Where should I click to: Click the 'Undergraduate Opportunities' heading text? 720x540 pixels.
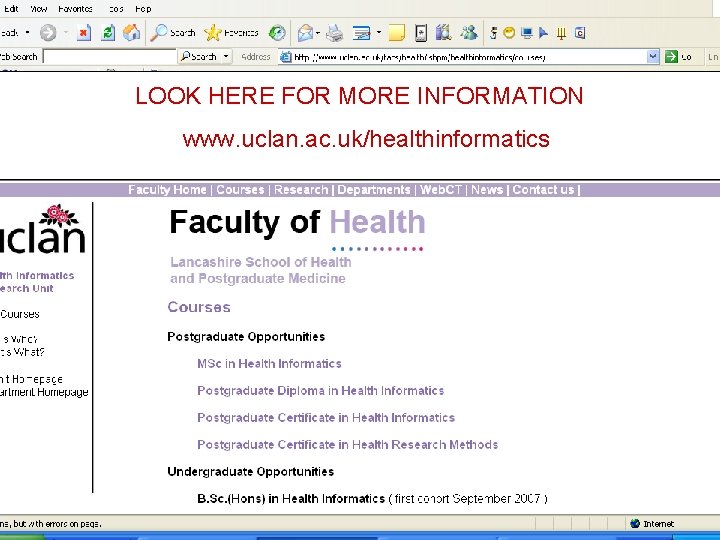coord(250,472)
